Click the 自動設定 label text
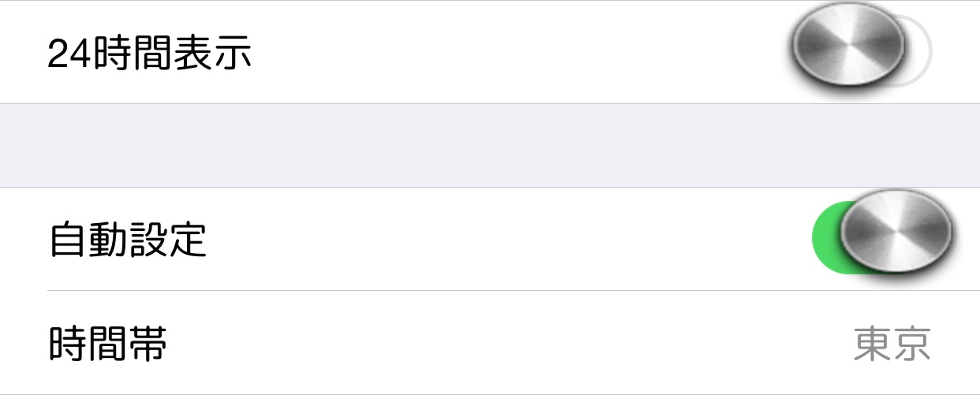 [x=128, y=239]
